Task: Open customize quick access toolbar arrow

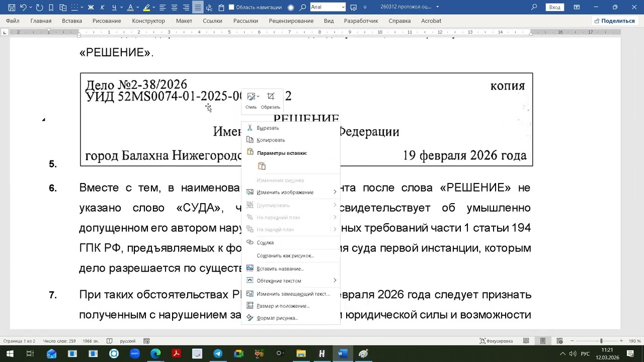Action: [365, 8]
